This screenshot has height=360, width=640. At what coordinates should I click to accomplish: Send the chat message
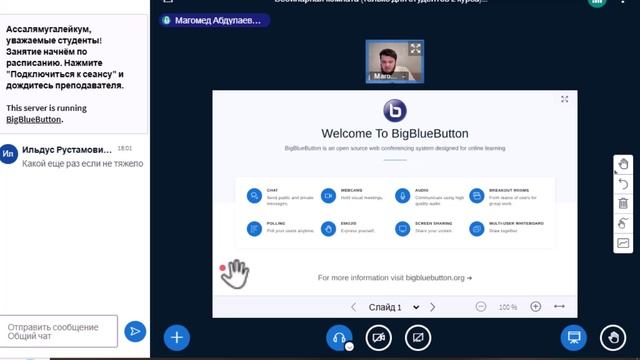[x=135, y=331]
